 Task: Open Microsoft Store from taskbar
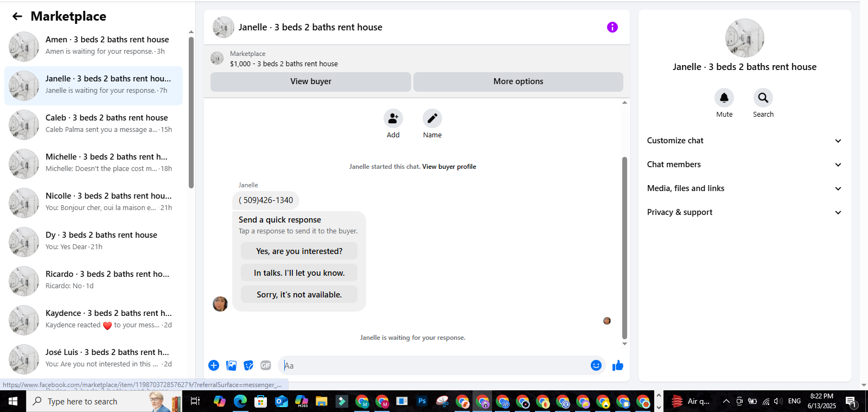[x=261, y=402]
